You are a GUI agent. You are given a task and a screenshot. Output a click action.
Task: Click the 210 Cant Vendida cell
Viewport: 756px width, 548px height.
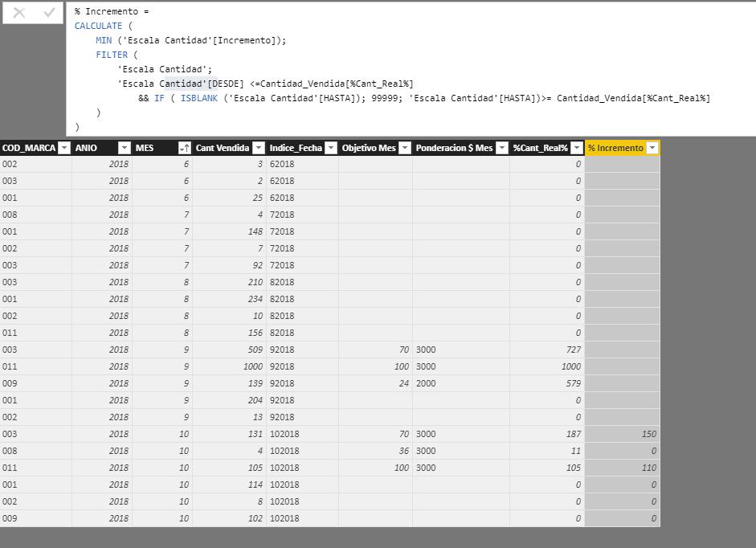tap(229, 282)
